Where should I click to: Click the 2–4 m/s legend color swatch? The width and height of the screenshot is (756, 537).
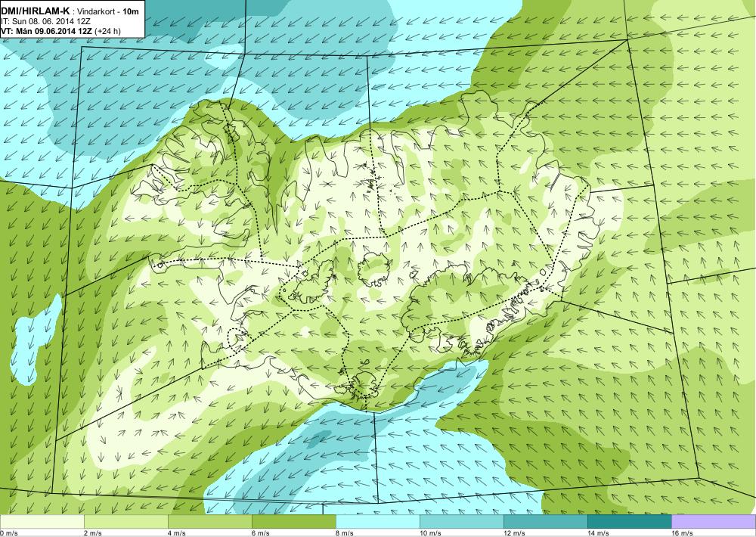(x=126, y=522)
